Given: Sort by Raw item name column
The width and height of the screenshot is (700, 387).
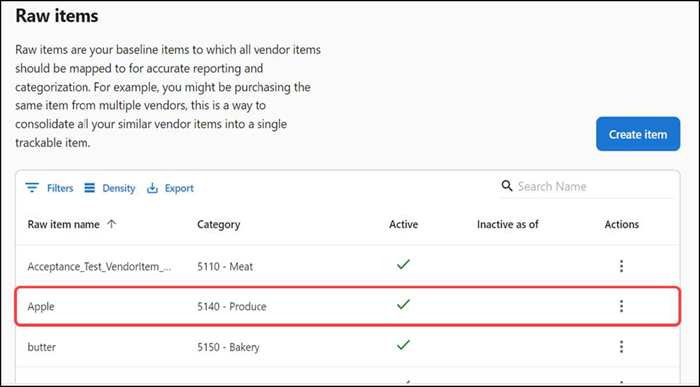Looking at the screenshot, I should 63,224.
